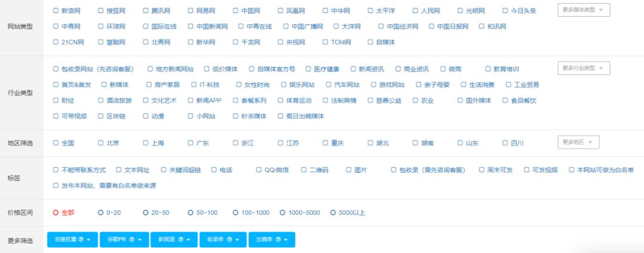Check the 关键词超链 tag checkbox

coord(163,169)
